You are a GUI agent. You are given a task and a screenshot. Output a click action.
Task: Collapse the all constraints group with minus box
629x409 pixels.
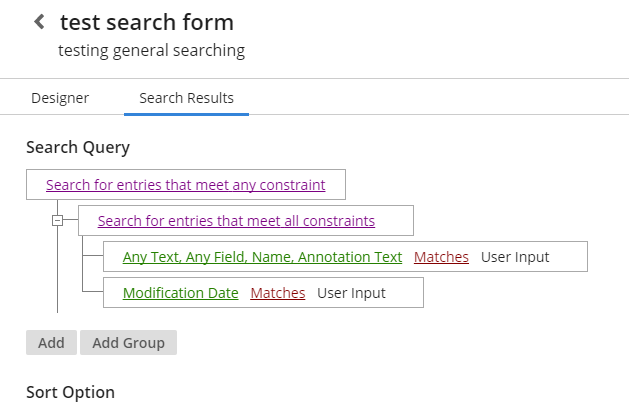point(57,220)
